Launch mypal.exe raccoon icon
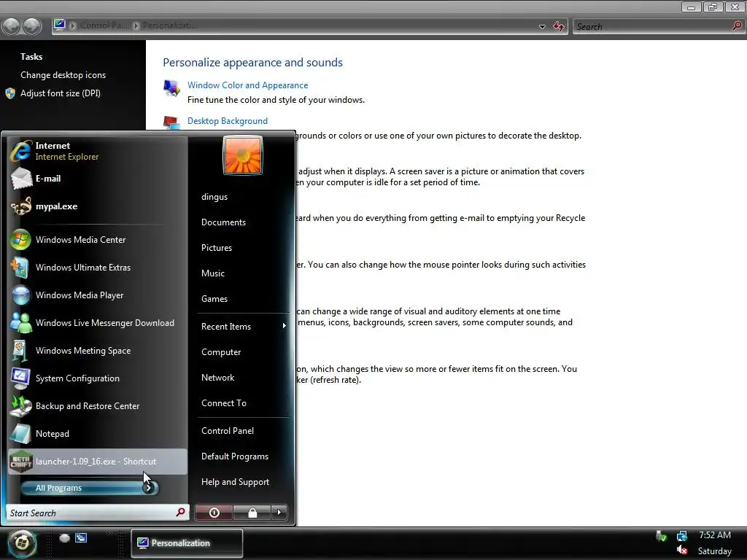This screenshot has width=747, height=560. [21, 206]
